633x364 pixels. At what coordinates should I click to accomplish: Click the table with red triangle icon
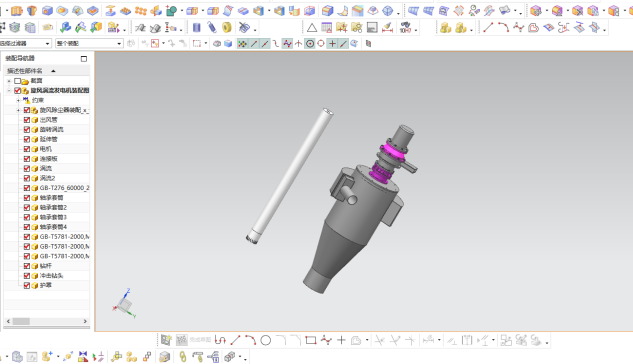327,27
